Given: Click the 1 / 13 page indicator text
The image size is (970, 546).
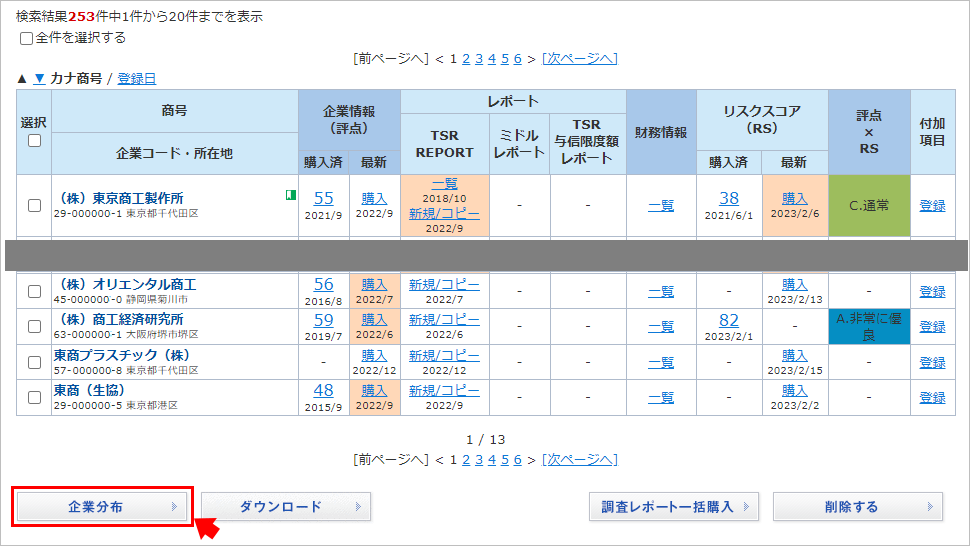Looking at the screenshot, I should pos(486,440).
